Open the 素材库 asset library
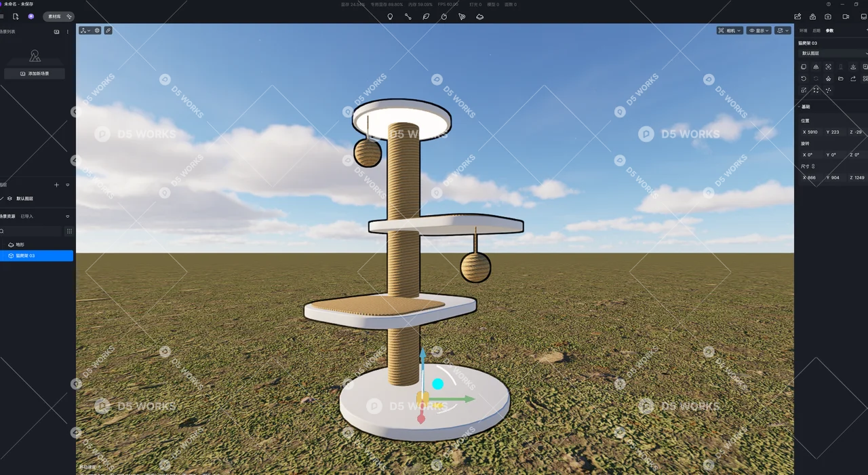 point(54,16)
